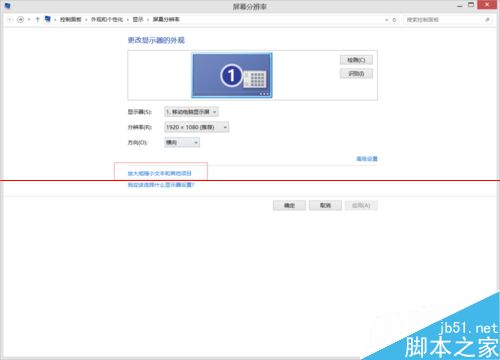The height and width of the screenshot is (360, 500).
Task: Open 外观和个性化 breadcrumb
Action: tap(107, 20)
